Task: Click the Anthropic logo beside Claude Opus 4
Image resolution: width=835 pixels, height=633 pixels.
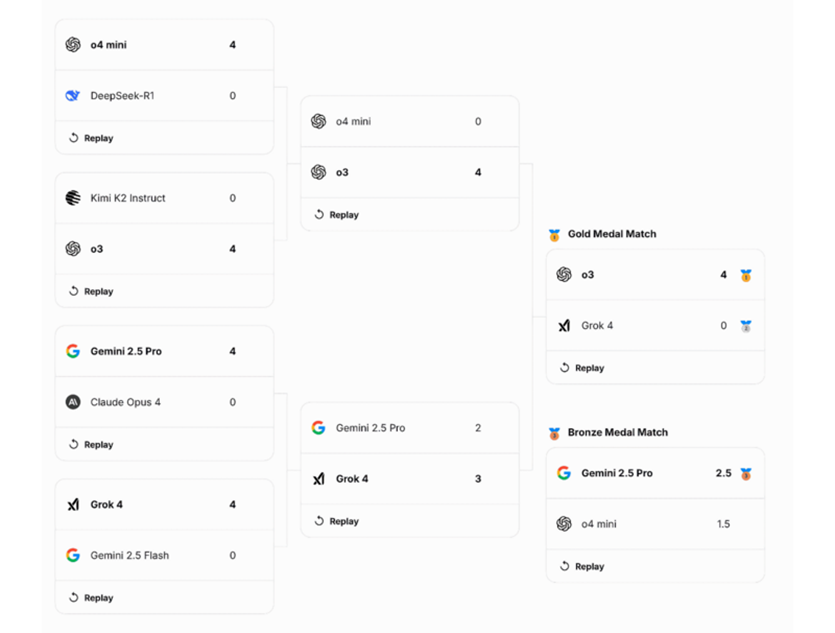Action: 73,402
